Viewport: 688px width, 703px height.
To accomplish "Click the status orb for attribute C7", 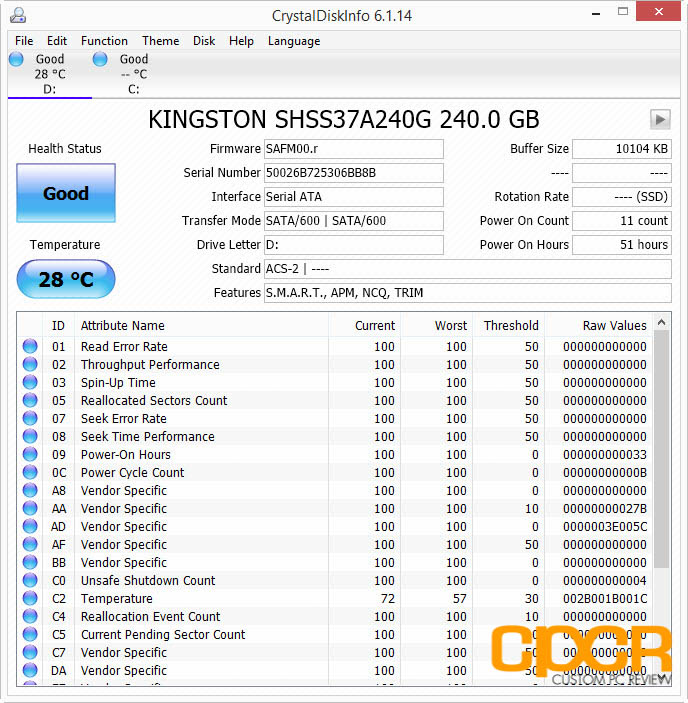I will (30, 652).
